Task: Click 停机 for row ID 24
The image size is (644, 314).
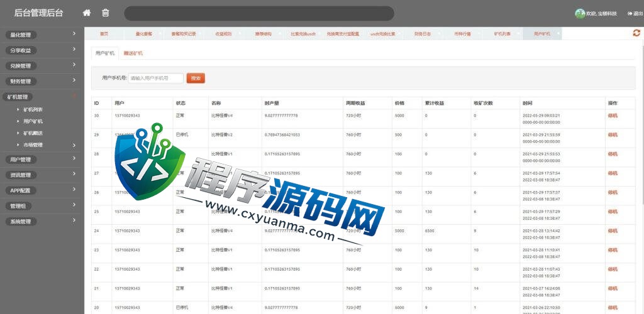Action: pyautogui.click(x=613, y=230)
